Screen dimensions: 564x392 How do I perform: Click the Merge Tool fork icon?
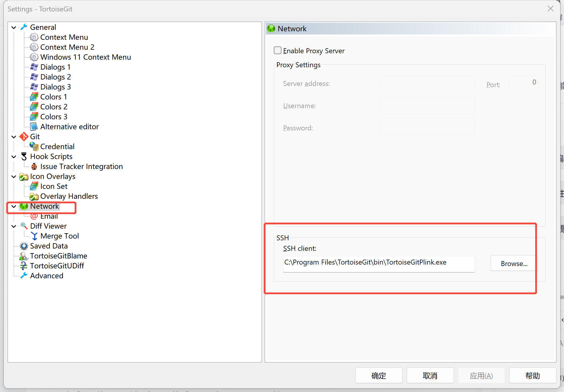click(x=34, y=236)
